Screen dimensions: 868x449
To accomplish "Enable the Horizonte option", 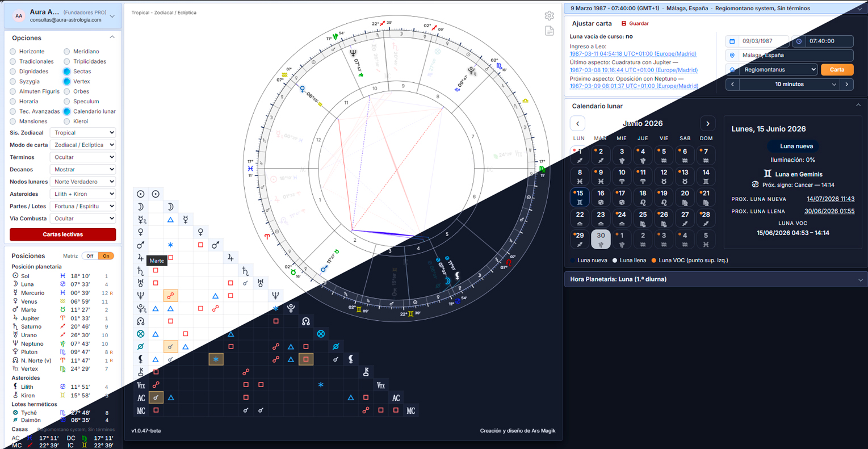I will point(13,52).
